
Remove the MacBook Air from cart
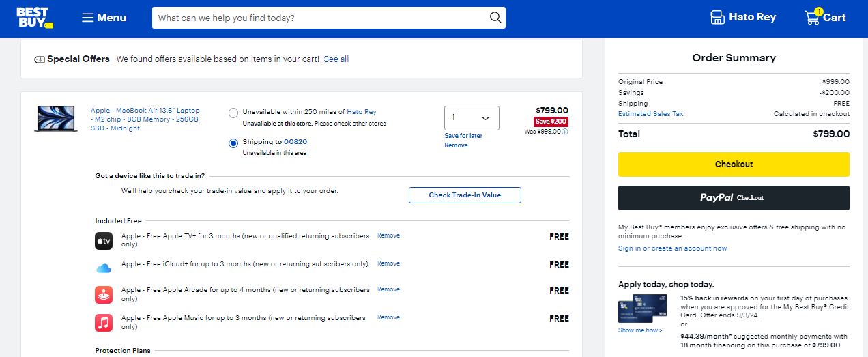pos(456,145)
